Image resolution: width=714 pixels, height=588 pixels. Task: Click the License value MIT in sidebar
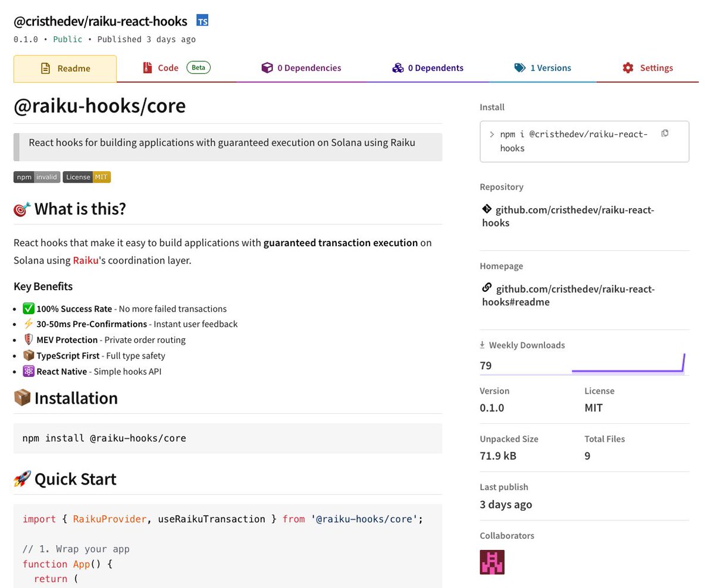click(594, 408)
